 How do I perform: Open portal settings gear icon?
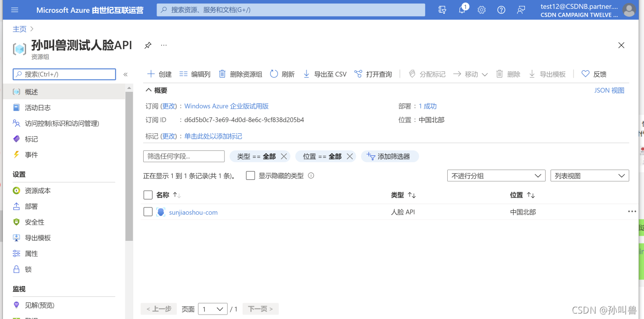482,10
